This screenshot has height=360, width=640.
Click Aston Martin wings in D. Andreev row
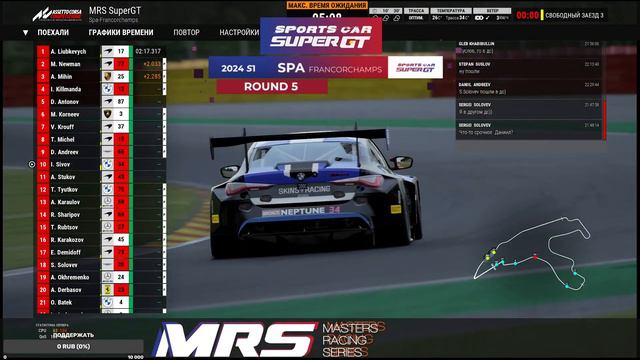coord(107,152)
